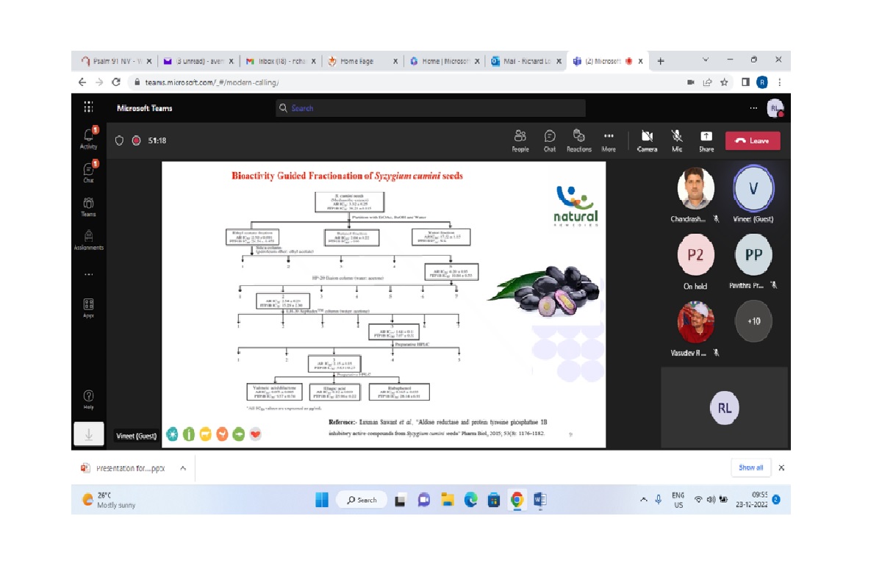
Task: Open the meeting Chat panel
Action: [x=549, y=140]
